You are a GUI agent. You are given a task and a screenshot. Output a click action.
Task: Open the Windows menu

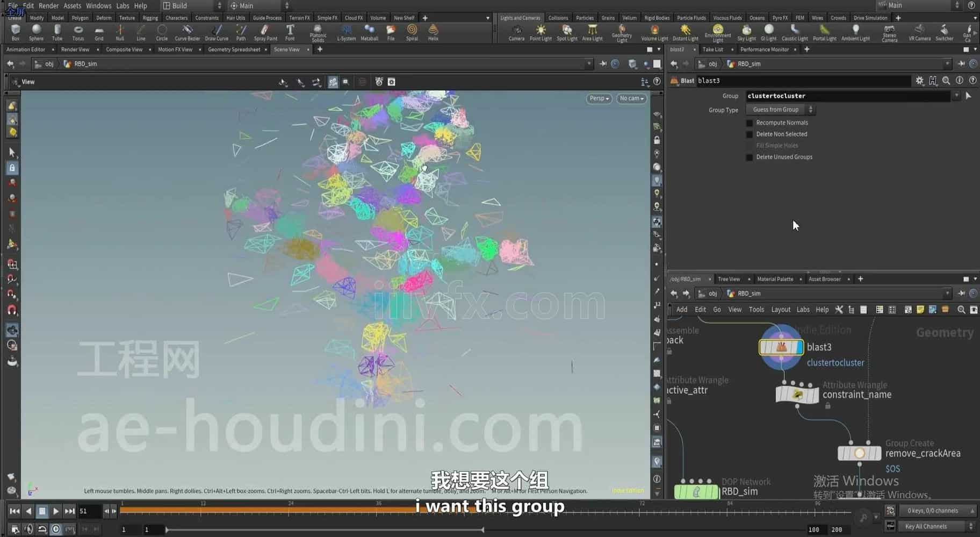tap(99, 5)
